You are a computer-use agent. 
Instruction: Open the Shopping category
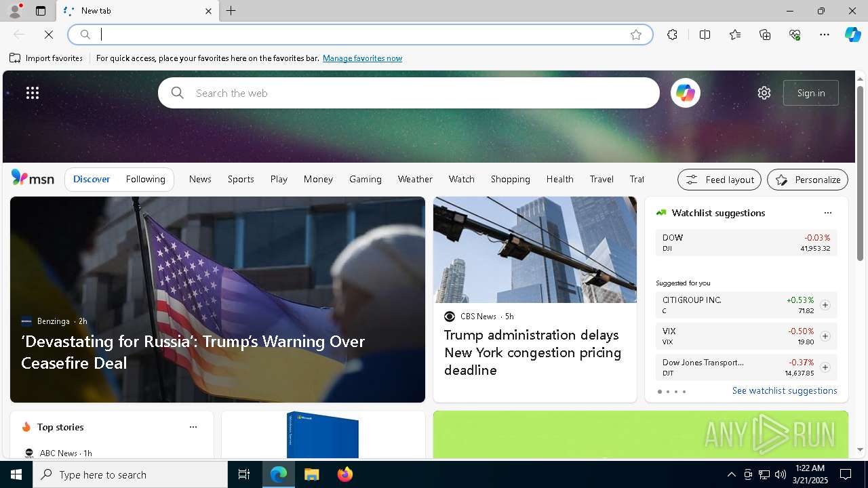tap(511, 179)
